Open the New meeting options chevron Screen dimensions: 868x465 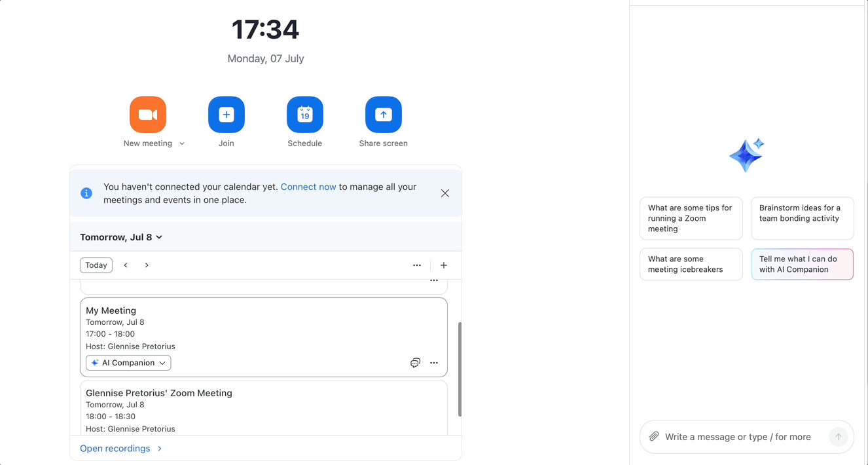tap(182, 144)
